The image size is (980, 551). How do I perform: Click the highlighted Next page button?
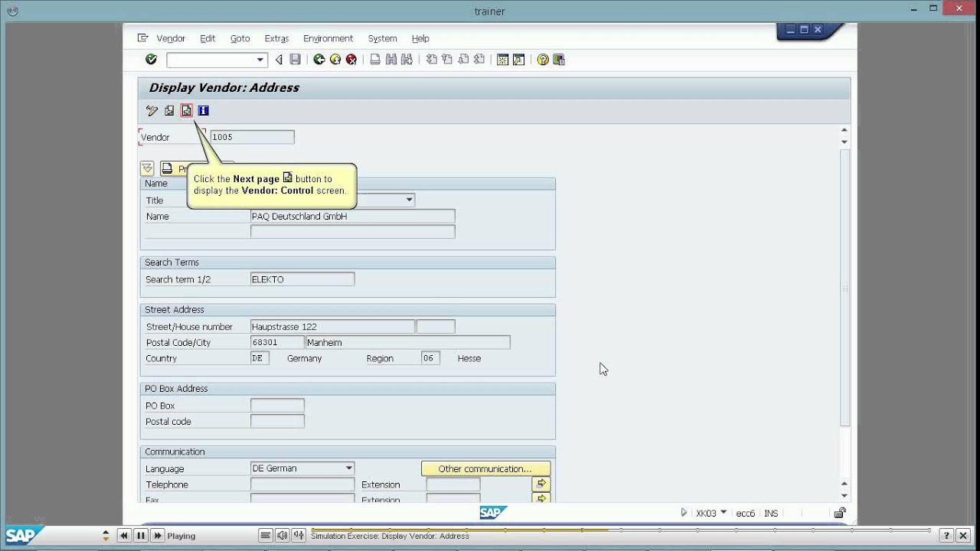(186, 111)
